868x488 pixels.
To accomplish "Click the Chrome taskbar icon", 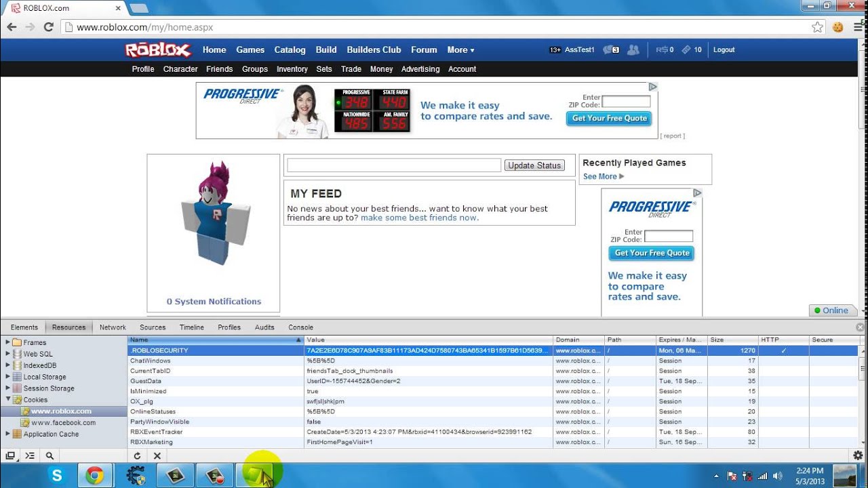I will tap(95, 476).
